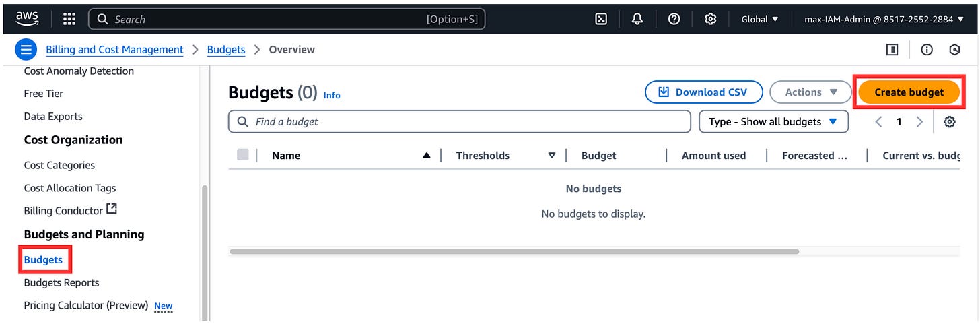Click the Create budget button
The width and height of the screenshot is (980, 324).
(x=909, y=92)
